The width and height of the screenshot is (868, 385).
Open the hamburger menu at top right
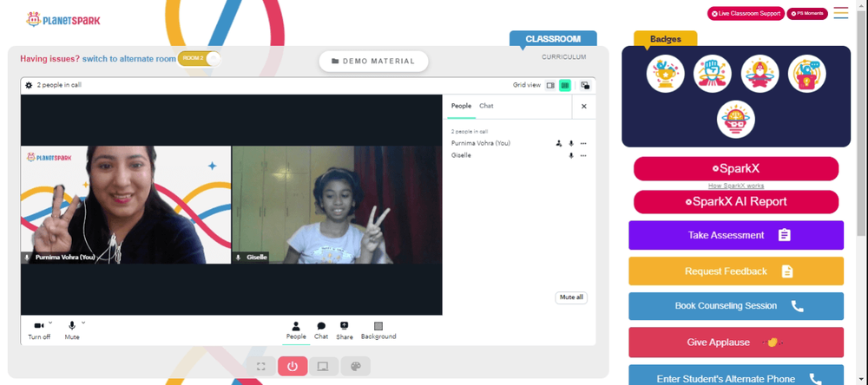[x=841, y=13]
